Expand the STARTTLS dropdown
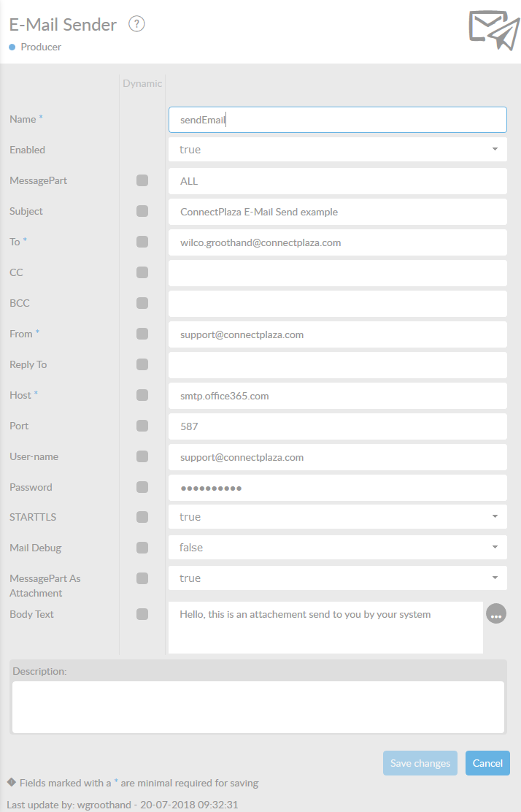The width and height of the screenshot is (521, 812). [x=337, y=517]
